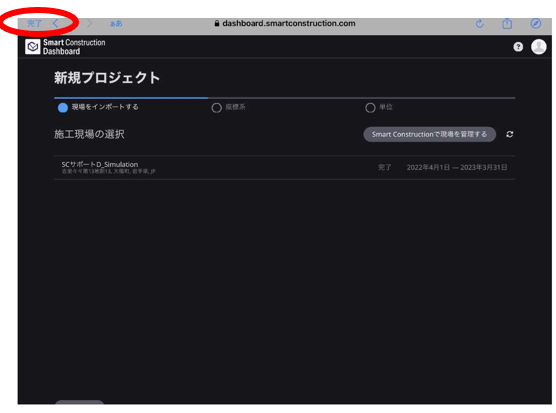The image size is (556, 413).
Task: Click the 完了 status in the site row
Action: click(x=384, y=167)
